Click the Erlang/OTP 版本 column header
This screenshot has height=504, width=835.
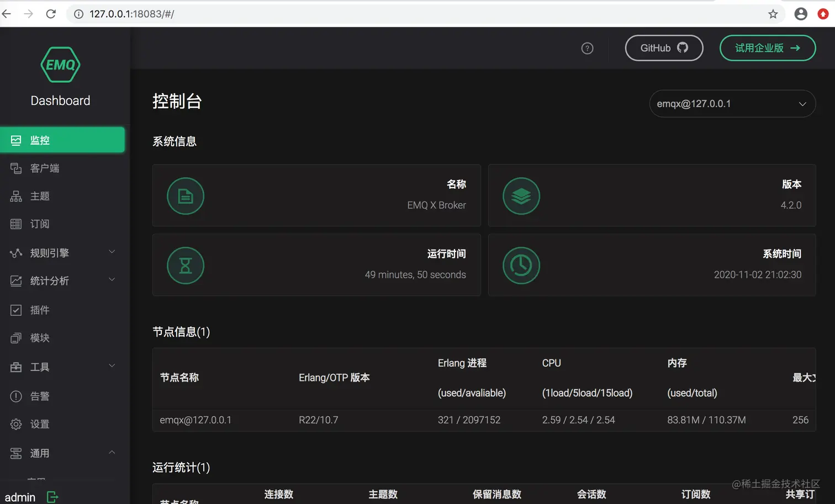click(334, 378)
